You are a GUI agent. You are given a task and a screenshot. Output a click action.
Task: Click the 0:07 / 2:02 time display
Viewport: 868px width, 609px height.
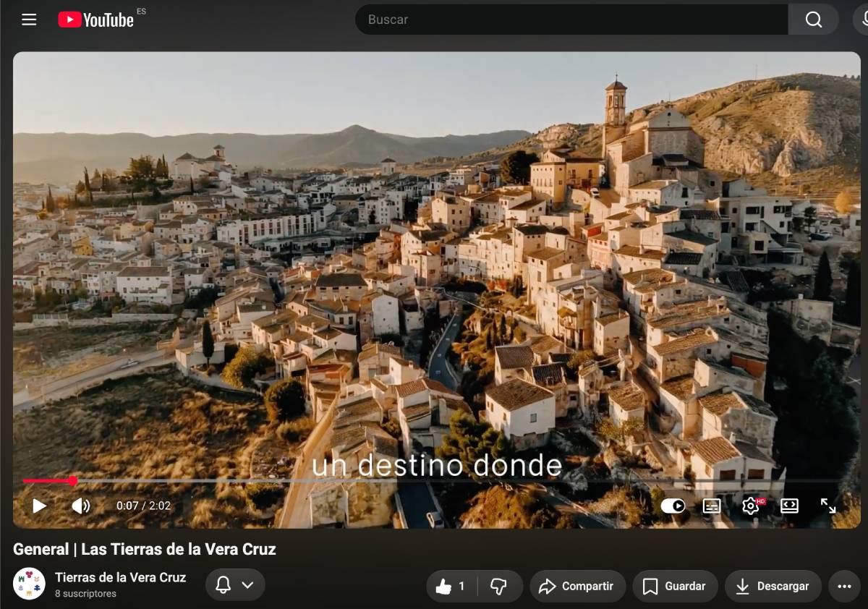[x=143, y=506]
